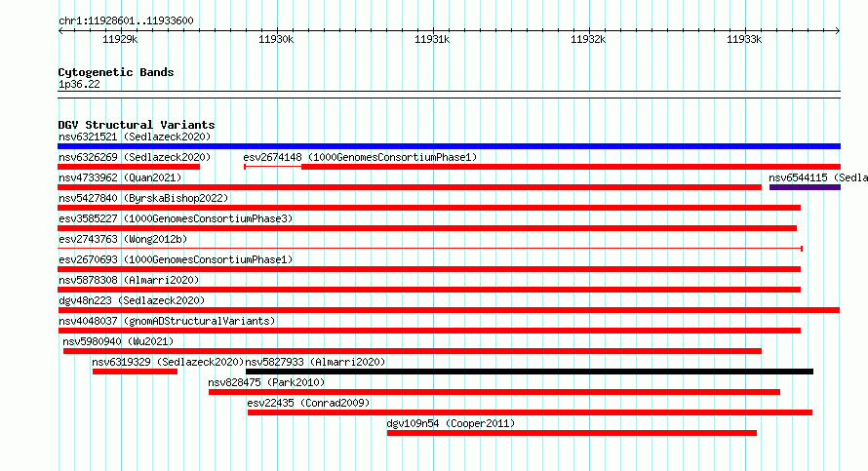Click the blue nsv6321521 variant bar
This screenshot has width=868, height=471.
[x=449, y=146]
